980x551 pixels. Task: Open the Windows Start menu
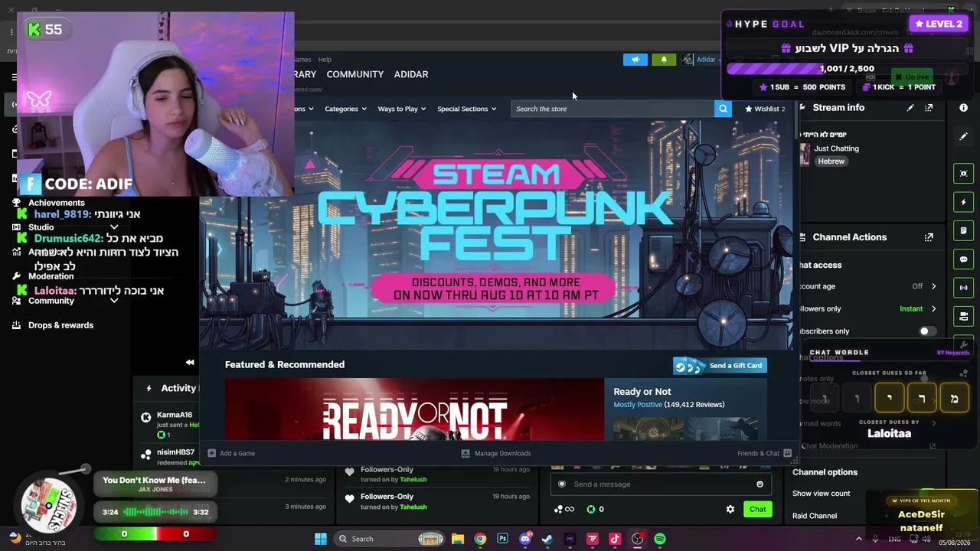pos(321,539)
